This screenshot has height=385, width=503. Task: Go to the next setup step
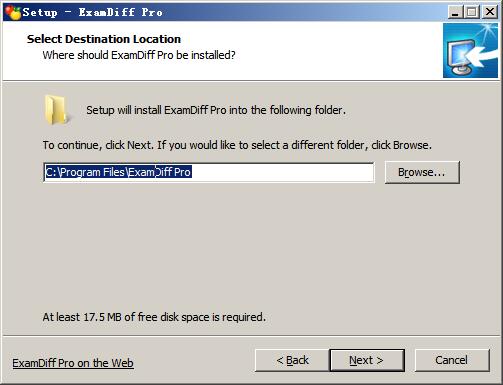[367, 360]
